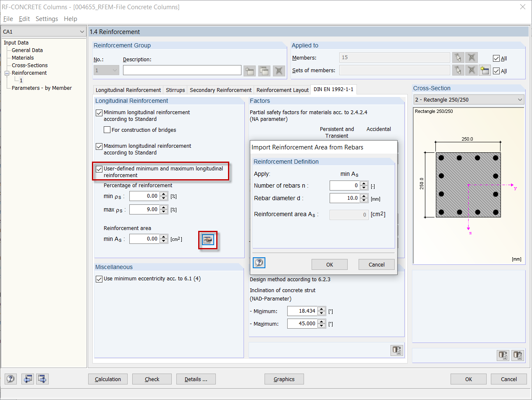Click the new reinforcement group icon
This screenshot has width=532, height=400.
pos(249,70)
